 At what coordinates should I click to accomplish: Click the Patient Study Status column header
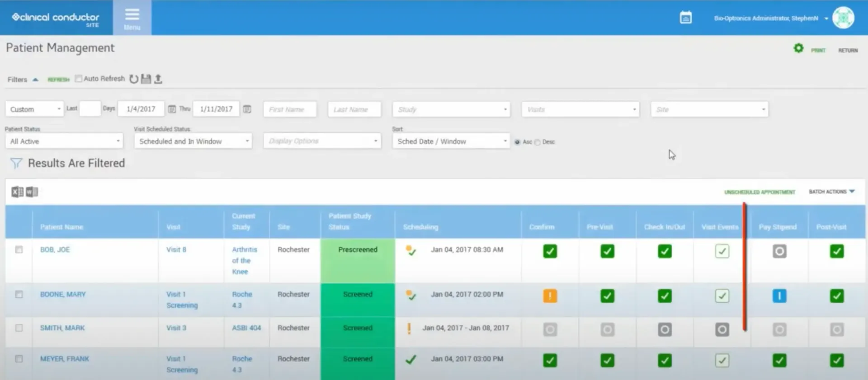(x=350, y=221)
